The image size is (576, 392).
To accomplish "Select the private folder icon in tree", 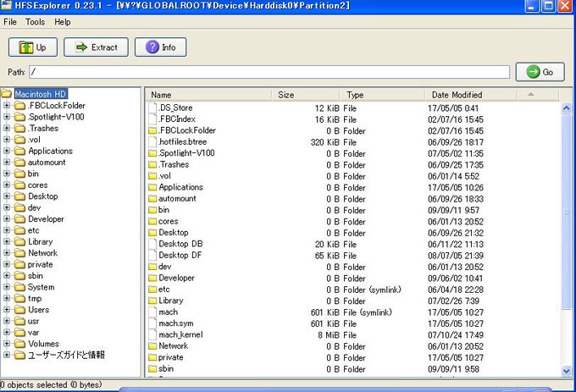I will coord(19,265).
